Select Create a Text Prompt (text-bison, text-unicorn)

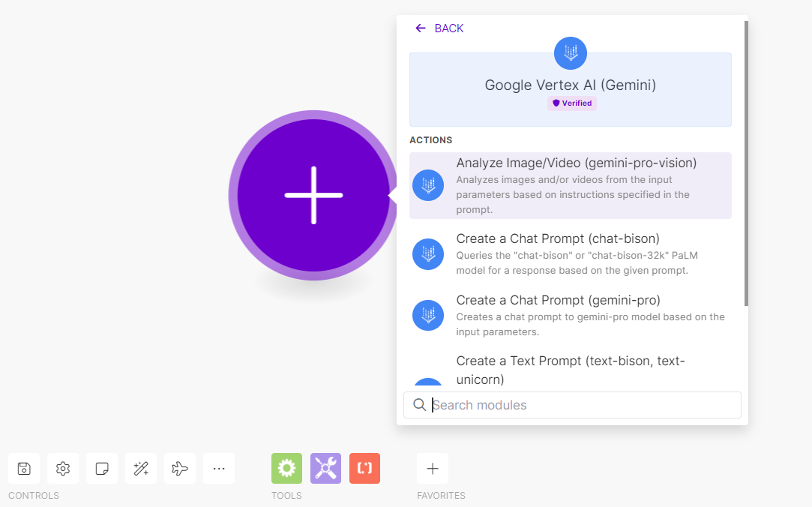coord(570,370)
